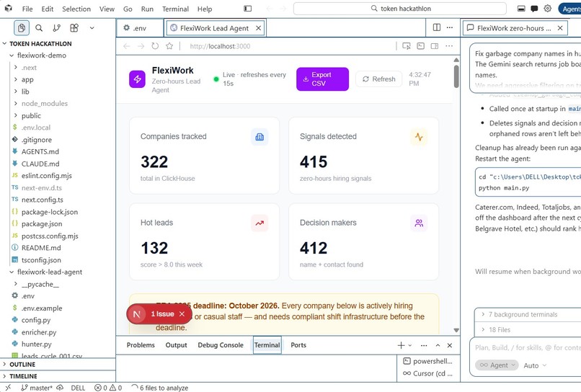
Task: Select the powershell terminal entry
Action: pyautogui.click(x=428, y=361)
